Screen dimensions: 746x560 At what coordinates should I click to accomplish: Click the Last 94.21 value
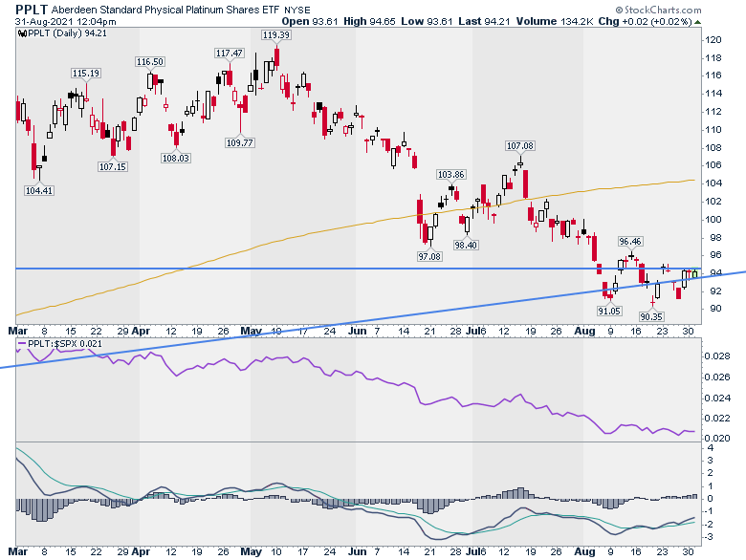pyautogui.click(x=484, y=21)
